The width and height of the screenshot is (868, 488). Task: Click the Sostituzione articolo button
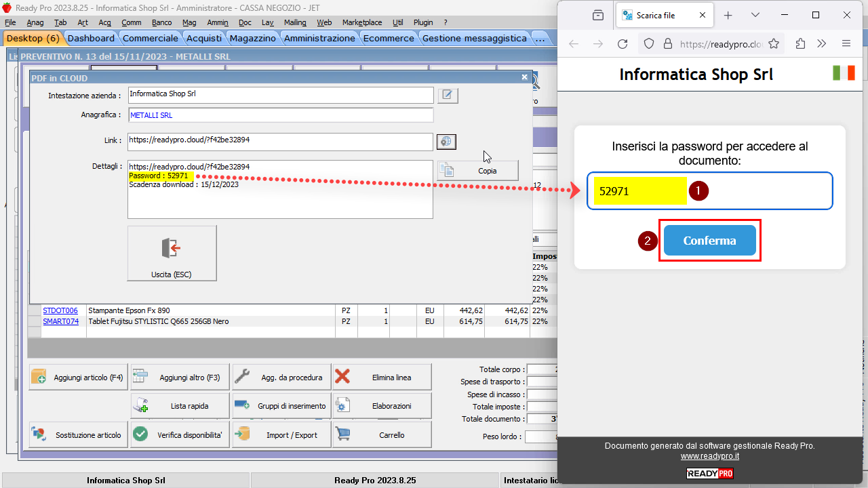click(x=78, y=435)
